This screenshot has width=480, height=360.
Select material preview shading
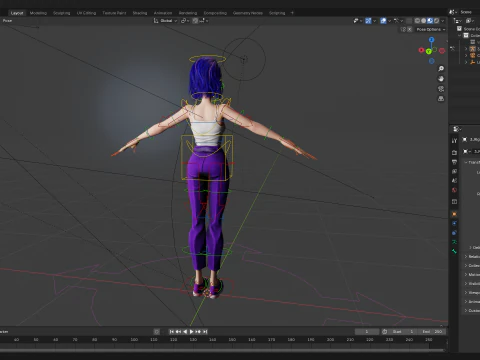430,21
